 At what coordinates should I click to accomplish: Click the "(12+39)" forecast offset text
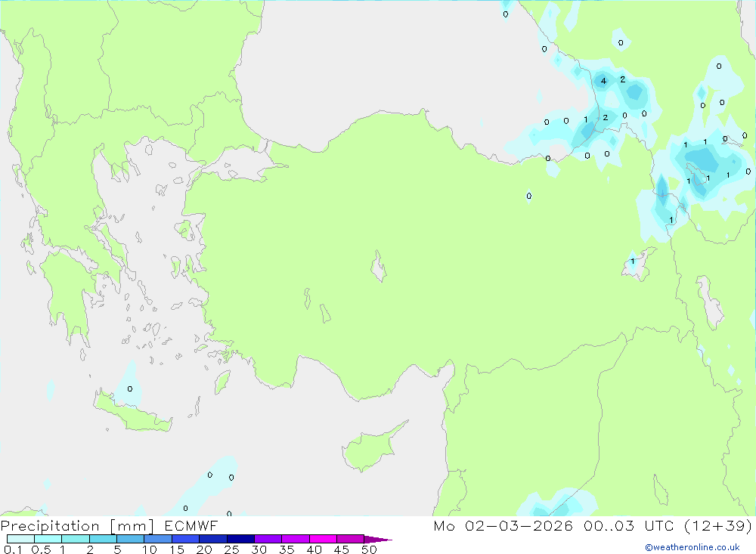tap(718, 526)
